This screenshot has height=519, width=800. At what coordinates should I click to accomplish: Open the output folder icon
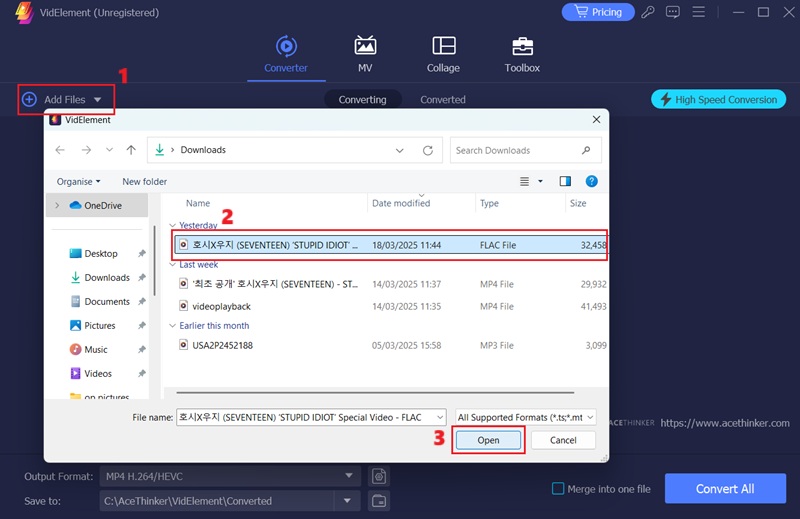coord(379,501)
